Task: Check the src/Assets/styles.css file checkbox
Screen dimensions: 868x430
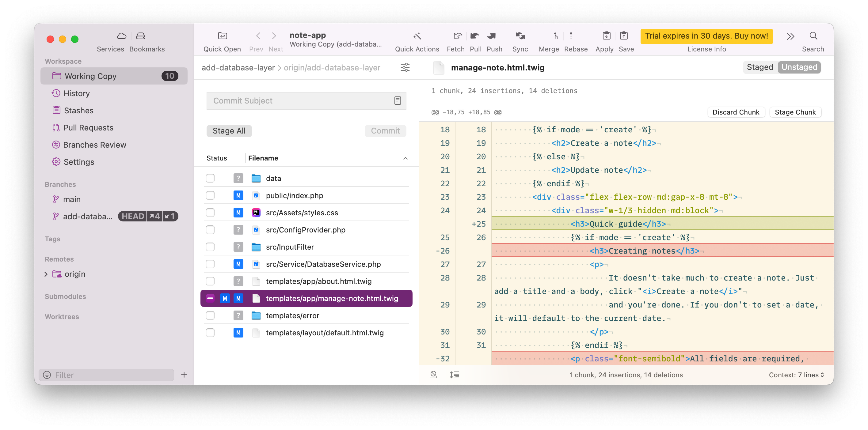Action: 210,213
